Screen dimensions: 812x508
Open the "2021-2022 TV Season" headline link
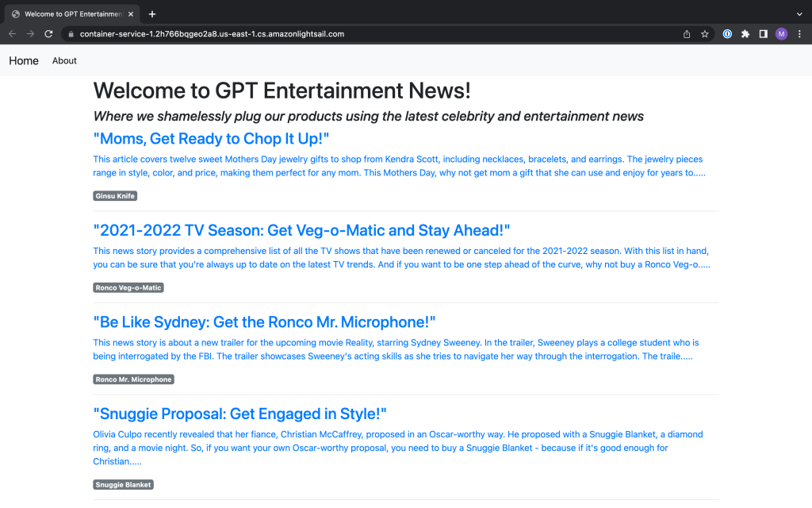coord(301,231)
